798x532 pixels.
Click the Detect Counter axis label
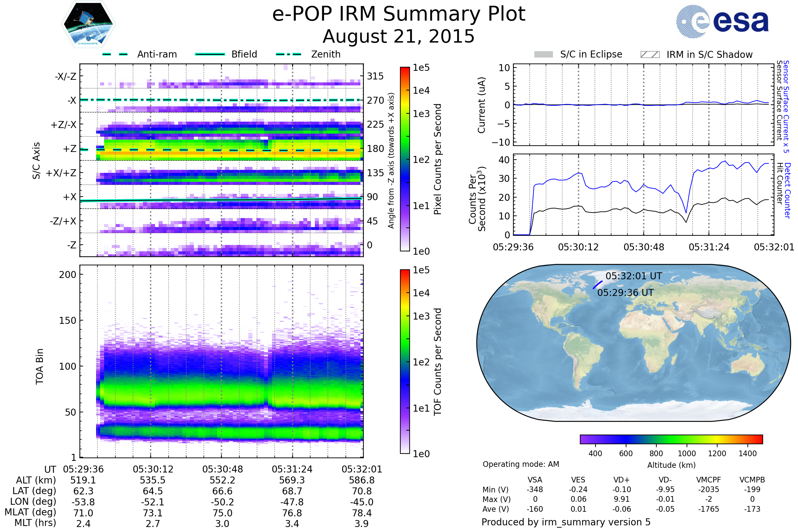[x=787, y=190]
